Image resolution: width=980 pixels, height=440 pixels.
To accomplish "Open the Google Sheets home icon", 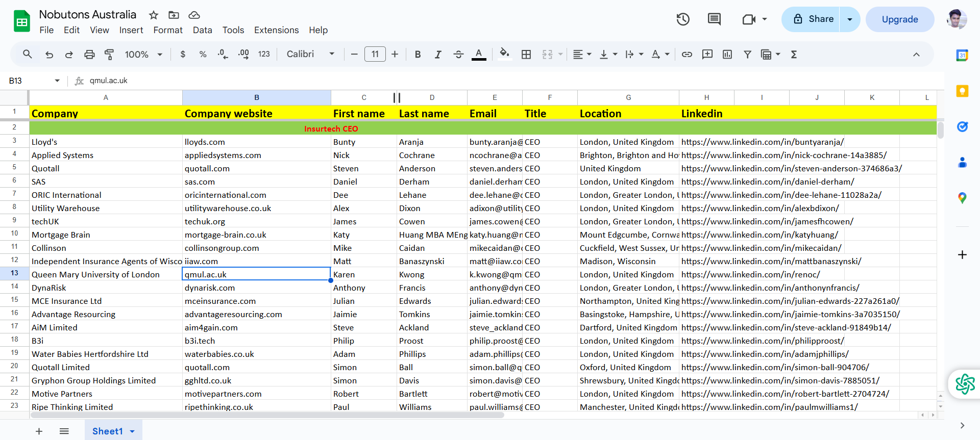I will [x=22, y=21].
